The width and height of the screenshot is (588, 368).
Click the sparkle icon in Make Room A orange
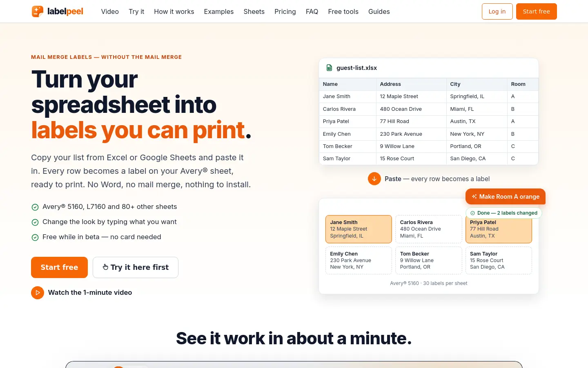pyautogui.click(x=474, y=197)
